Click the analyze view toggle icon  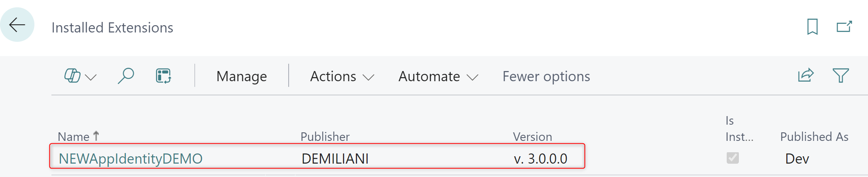[164, 76]
